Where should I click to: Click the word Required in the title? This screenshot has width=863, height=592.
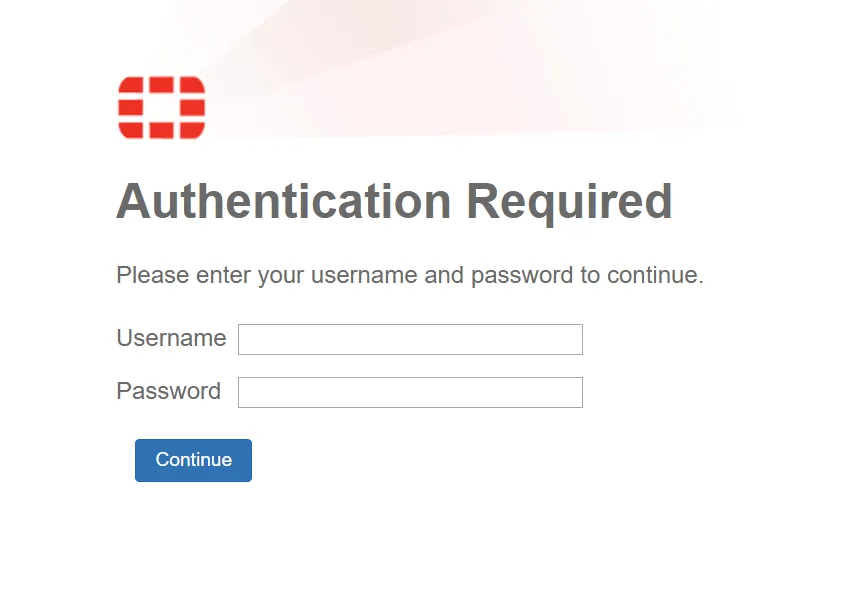(x=570, y=202)
